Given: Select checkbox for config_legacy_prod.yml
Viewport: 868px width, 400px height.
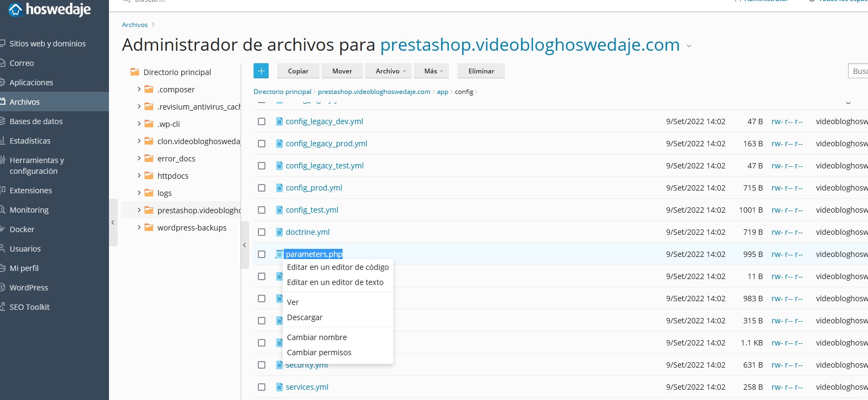Looking at the screenshot, I should coord(262,144).
